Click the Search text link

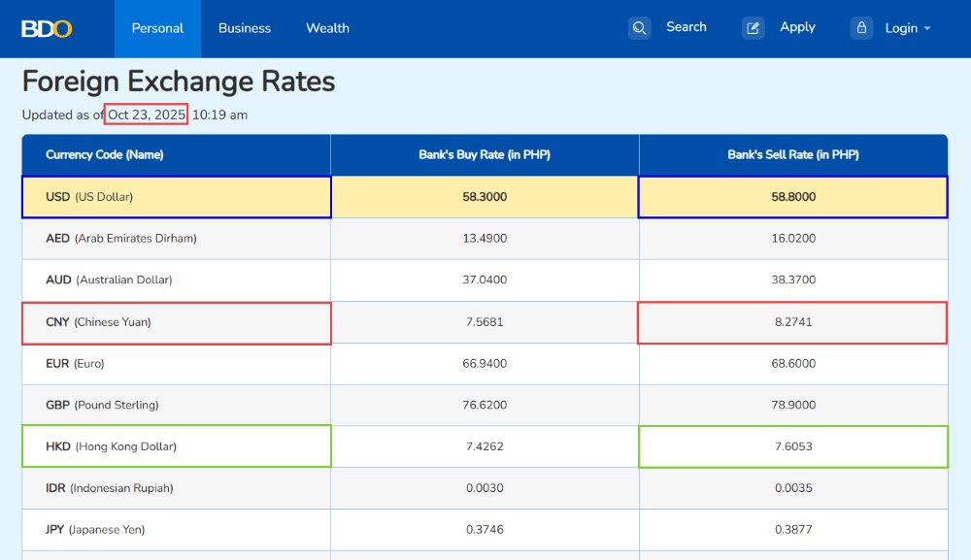tap(686, 27)
